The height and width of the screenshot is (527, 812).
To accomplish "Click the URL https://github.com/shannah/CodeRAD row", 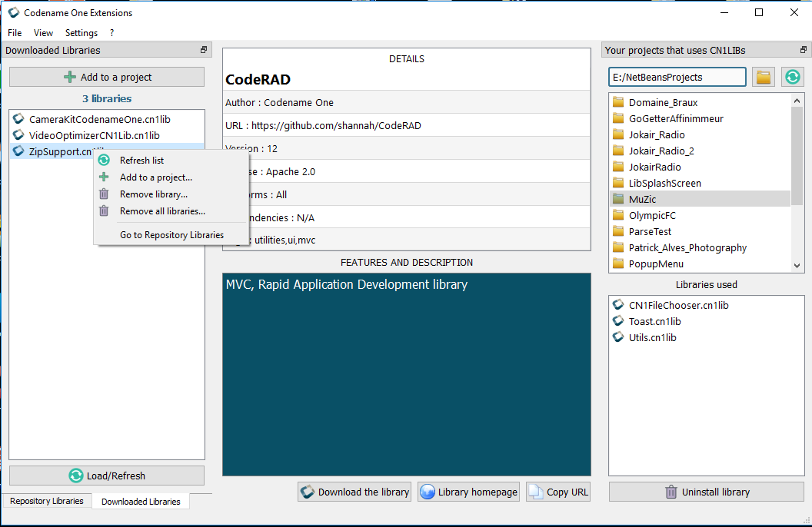I will 407,125.
